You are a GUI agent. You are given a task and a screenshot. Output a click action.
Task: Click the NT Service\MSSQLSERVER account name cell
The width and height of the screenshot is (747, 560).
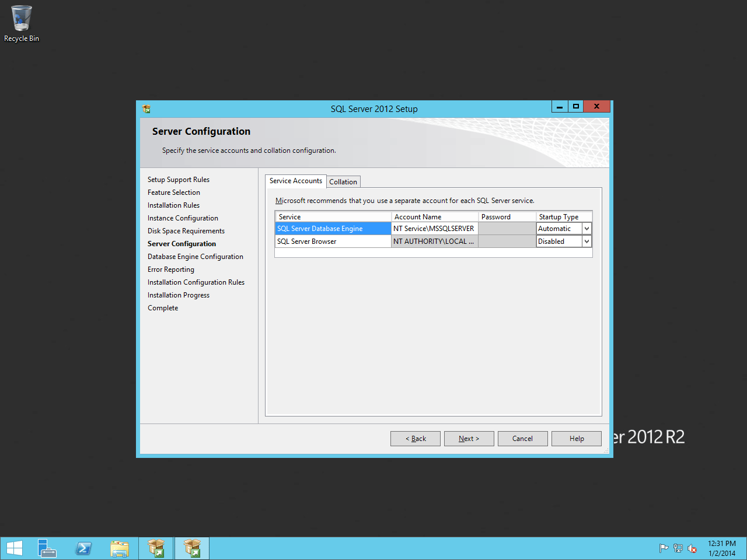tap(434, 229)
